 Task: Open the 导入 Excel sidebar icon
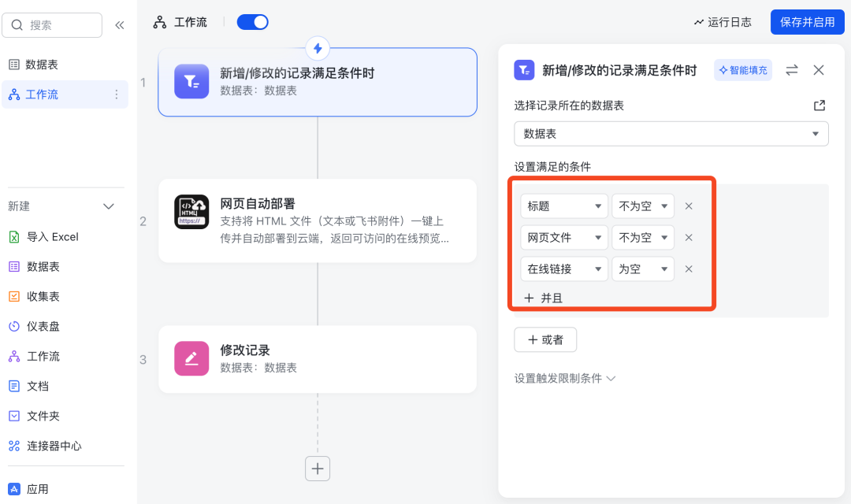coord(15,236)
